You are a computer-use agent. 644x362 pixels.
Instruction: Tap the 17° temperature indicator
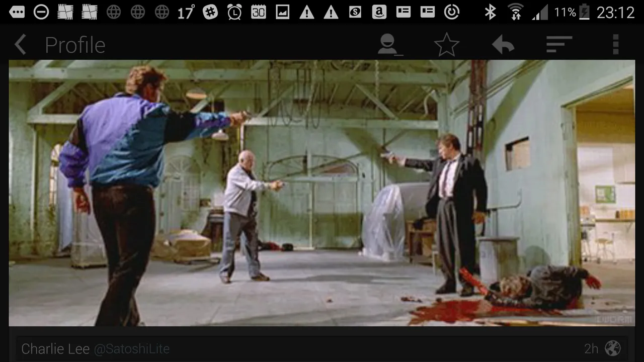click(x=186, y=12)
